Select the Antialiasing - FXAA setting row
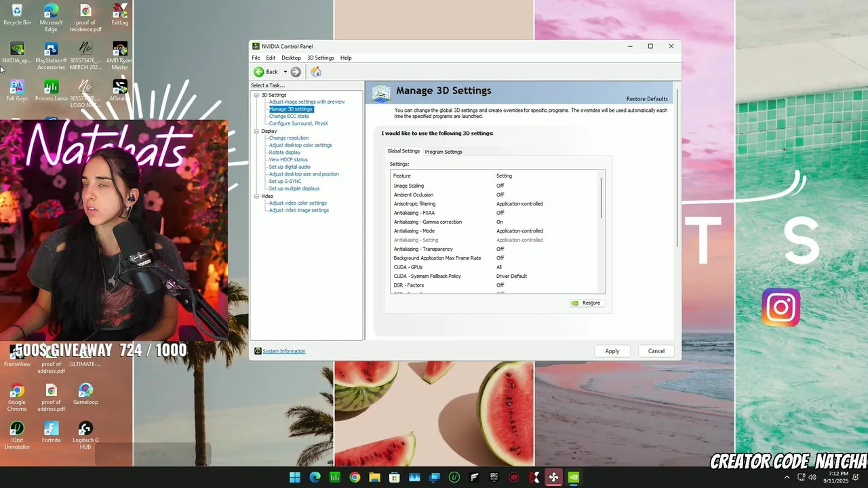868x488 pixels. (494, 213)
